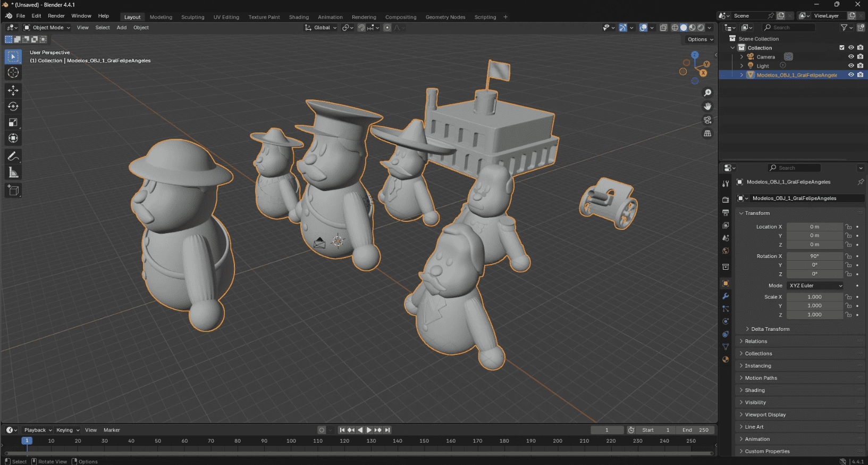Uncheck the Collection exclude checkbox
868x465 pixels.
click(x=842, y=48)
